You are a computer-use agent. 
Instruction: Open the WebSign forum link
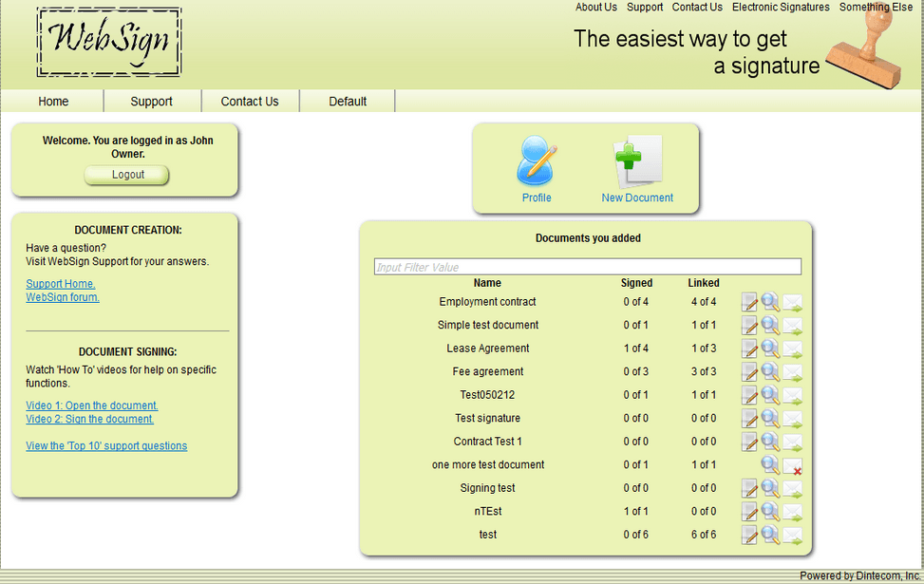(x=62, y=297)
